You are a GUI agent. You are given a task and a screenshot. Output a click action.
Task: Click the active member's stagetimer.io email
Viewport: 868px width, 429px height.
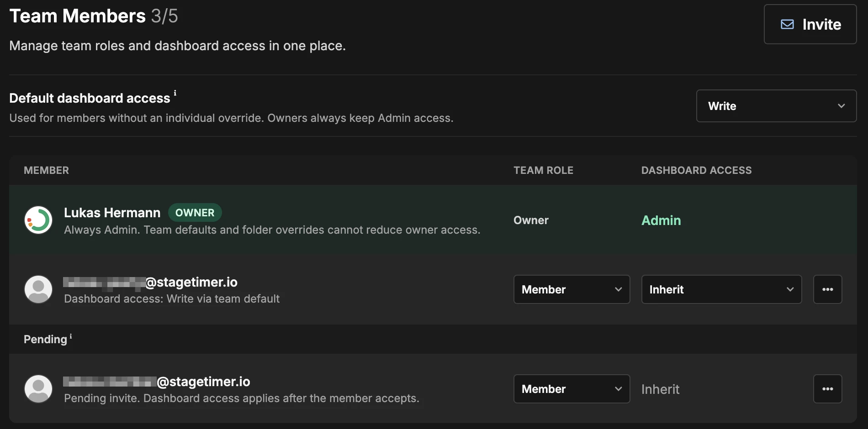pos(150,283)
